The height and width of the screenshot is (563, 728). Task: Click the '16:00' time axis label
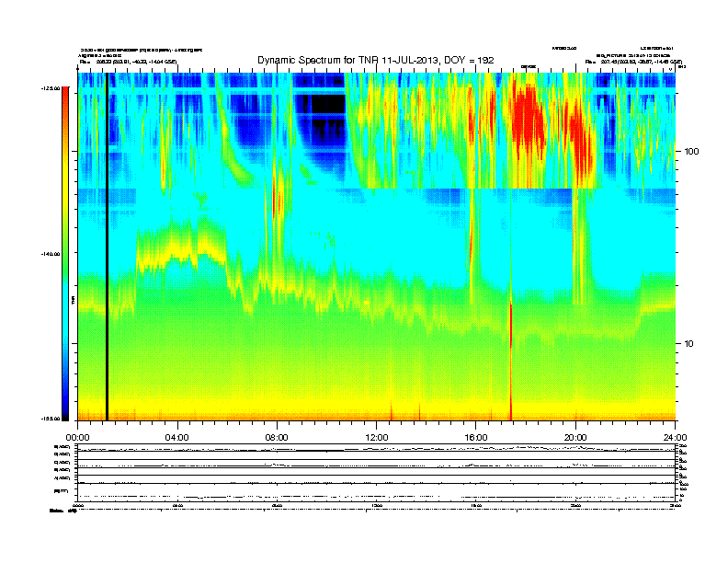point(476,438)
